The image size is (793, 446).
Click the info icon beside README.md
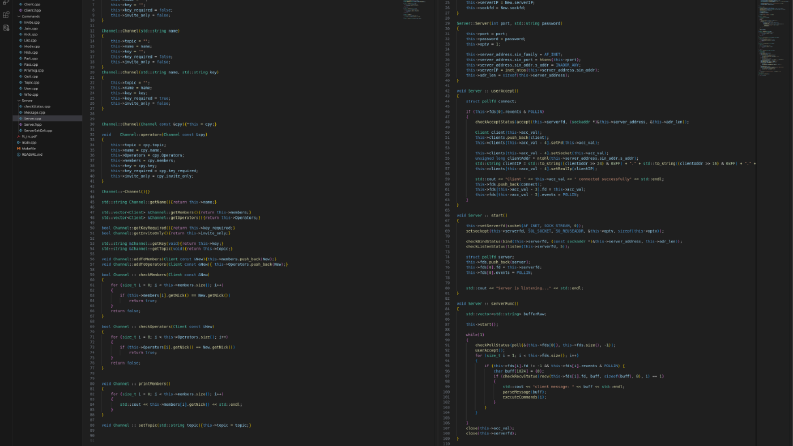19,155
